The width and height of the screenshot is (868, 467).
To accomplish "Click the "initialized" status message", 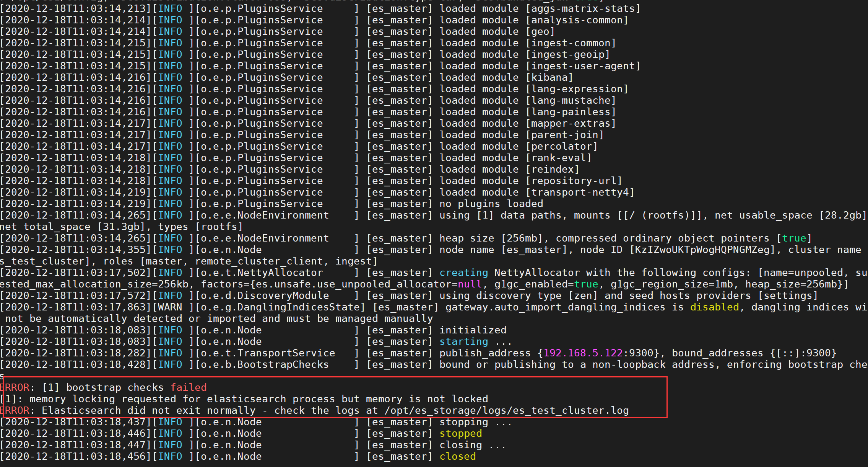I will click(x=473, y=330).
